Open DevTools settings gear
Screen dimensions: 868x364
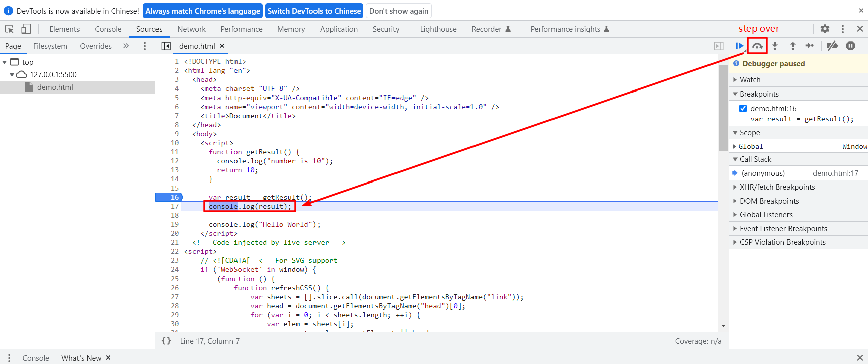(825, 29)
